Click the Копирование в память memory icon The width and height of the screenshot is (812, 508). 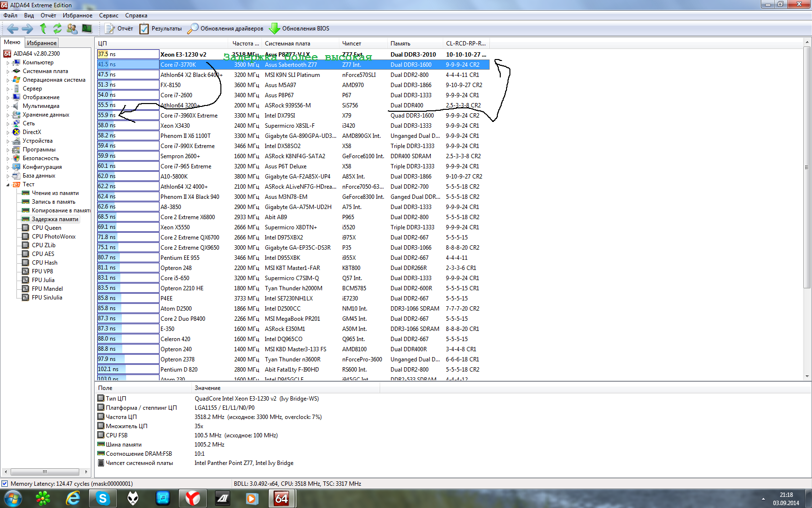tap(26, 210)
